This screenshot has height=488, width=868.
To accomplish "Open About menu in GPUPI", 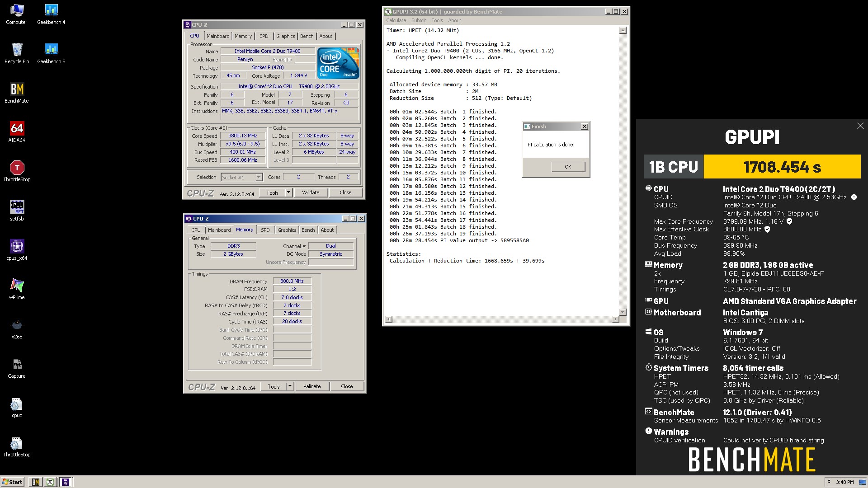I will click(455, 20).
